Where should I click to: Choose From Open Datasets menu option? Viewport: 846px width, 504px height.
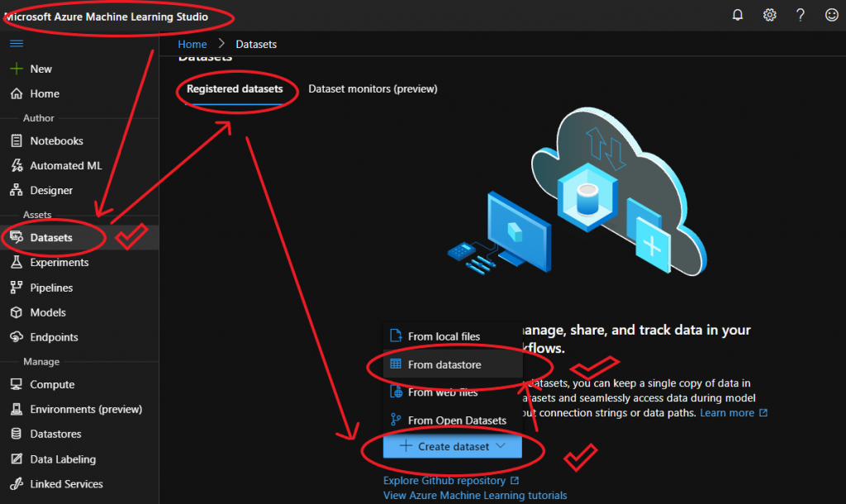[453, 421]
